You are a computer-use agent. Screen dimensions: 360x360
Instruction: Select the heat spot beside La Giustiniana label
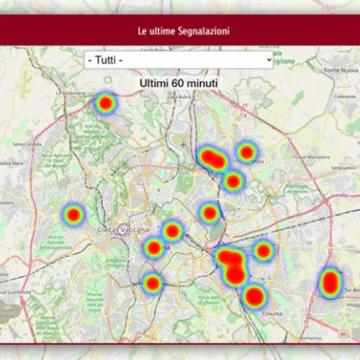point(106,103)
